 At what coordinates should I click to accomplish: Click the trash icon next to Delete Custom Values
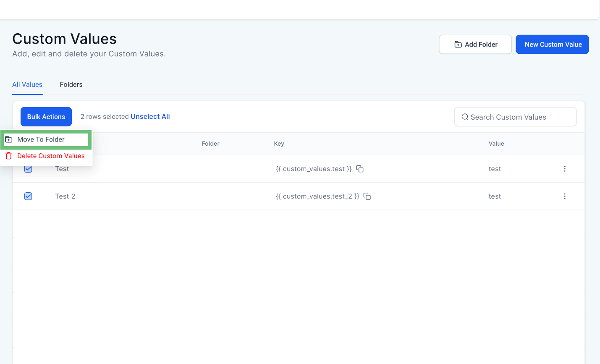[x=9, y=156]
